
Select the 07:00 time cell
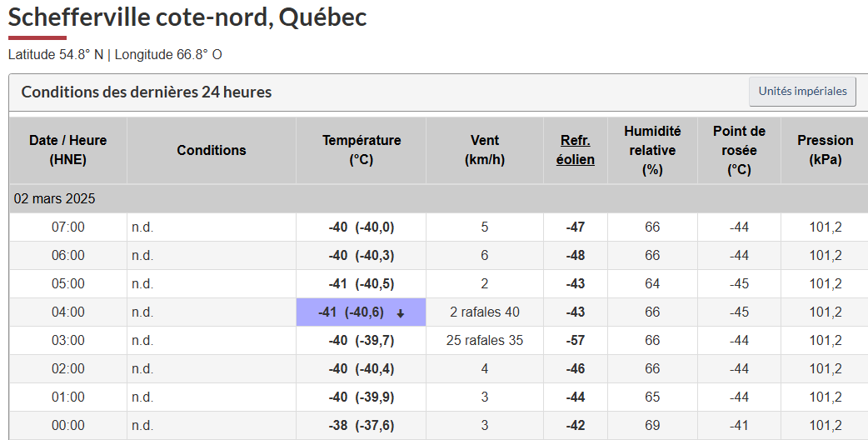coord(68,227)
